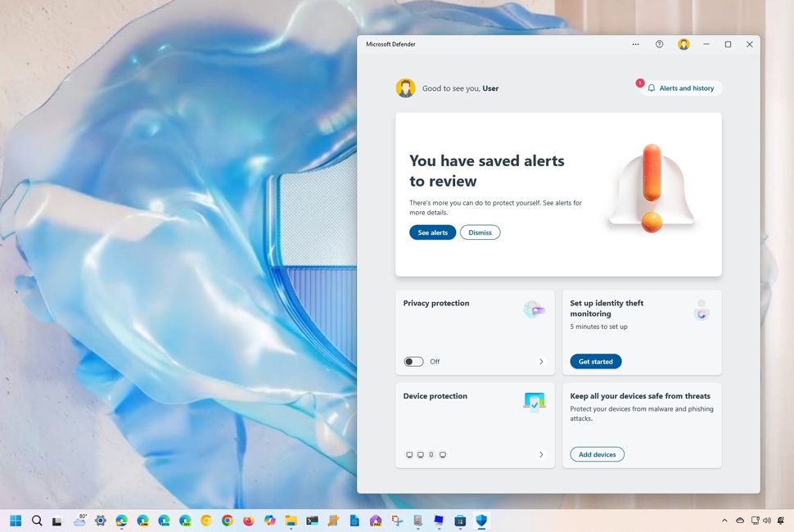Show hidden system tray icons
This screenshot has width=794, height=532.
(x=724, y=521)
